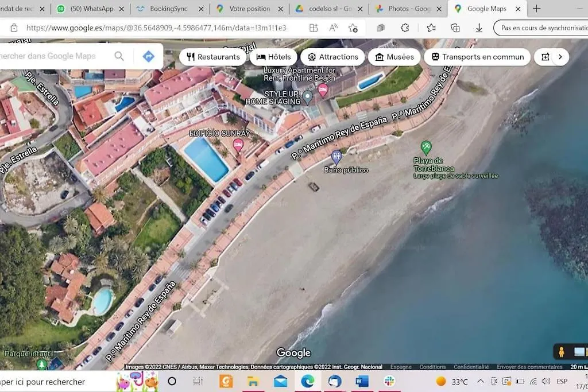This screenshot has height=392, width=588.
Task: Open the split screen icon in address bar
Action: 314,28
